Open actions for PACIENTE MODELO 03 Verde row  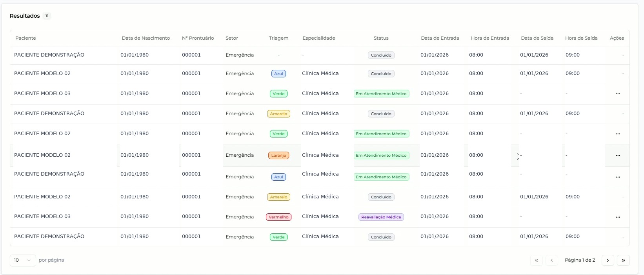coord(618,94)
